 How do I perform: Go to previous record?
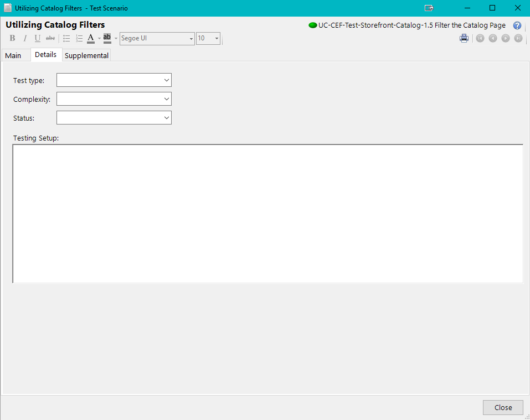tap(493, 38)
